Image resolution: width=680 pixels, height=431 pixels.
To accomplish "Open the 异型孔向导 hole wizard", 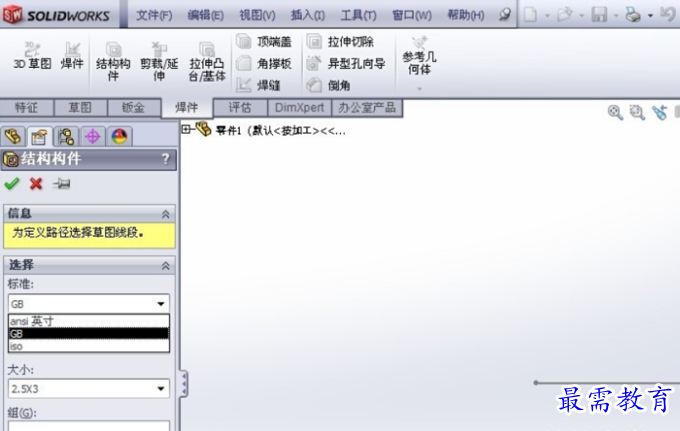I will tap(346, 64).
